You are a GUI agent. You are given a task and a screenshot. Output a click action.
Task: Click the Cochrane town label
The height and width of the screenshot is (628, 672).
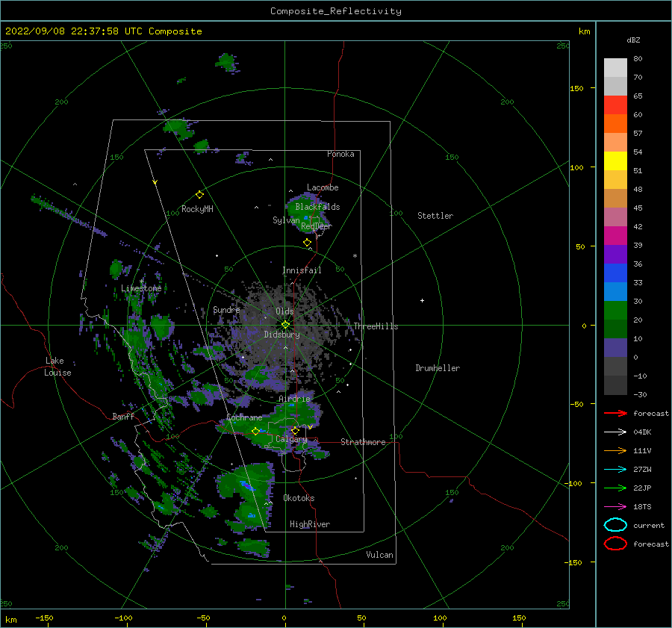coord(244,417)
